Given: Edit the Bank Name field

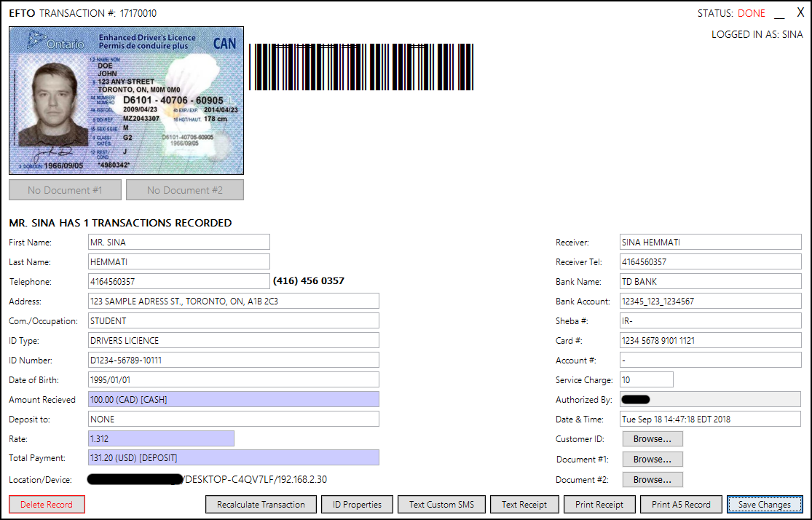Looking at the screenshot, I should point(710,281).
